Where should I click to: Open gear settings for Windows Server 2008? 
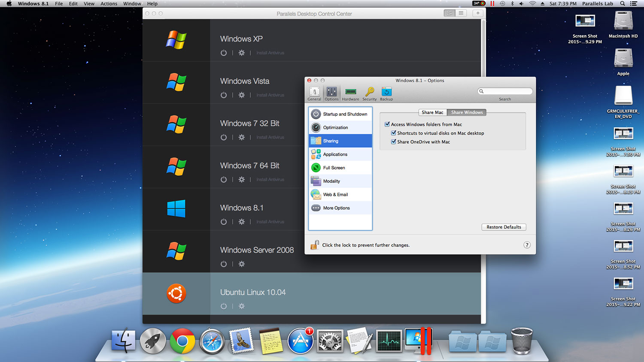click(x=242, y=264)
